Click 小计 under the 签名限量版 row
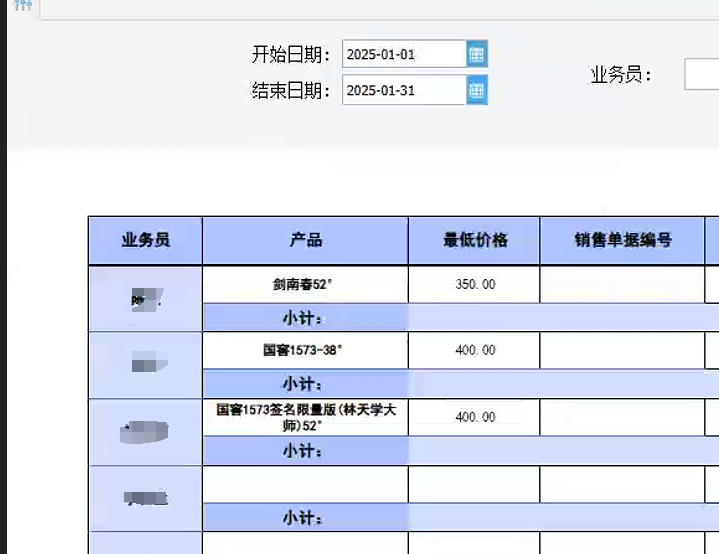719x554 pixels. [303, 451]
